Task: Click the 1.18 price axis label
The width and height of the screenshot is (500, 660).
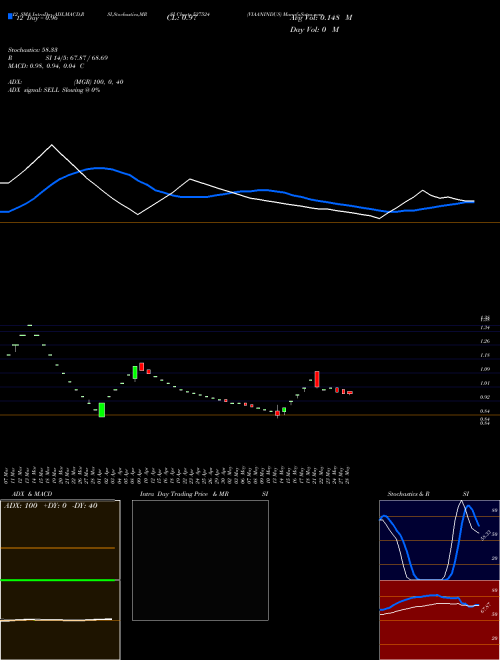Action: point(485,355)
